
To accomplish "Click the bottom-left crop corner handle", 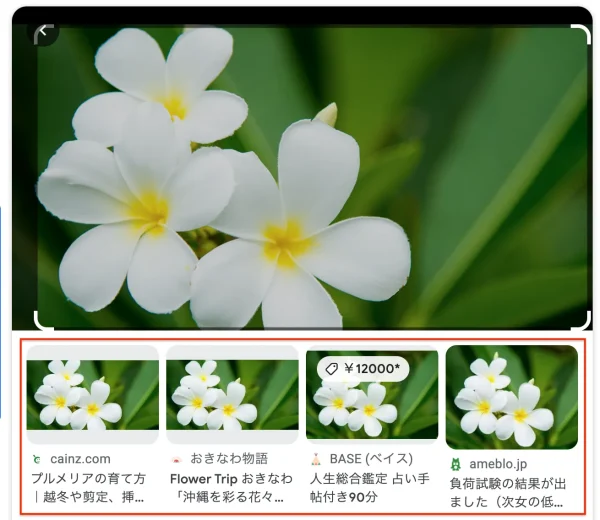I will pyautogui.click(x=44, y=320).
